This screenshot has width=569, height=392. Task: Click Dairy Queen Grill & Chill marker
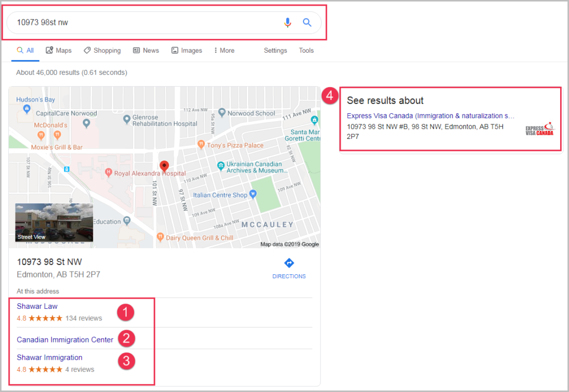[161, 237]
